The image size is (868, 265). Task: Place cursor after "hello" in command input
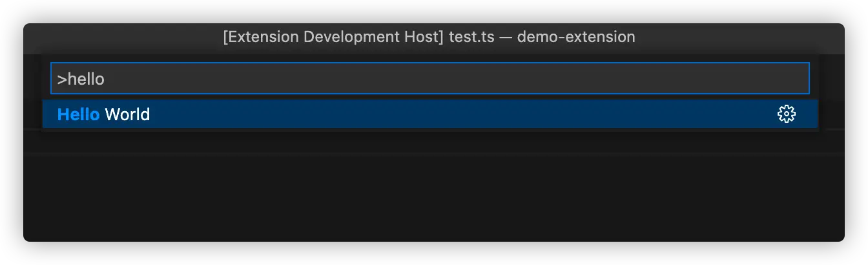(105, 79)
